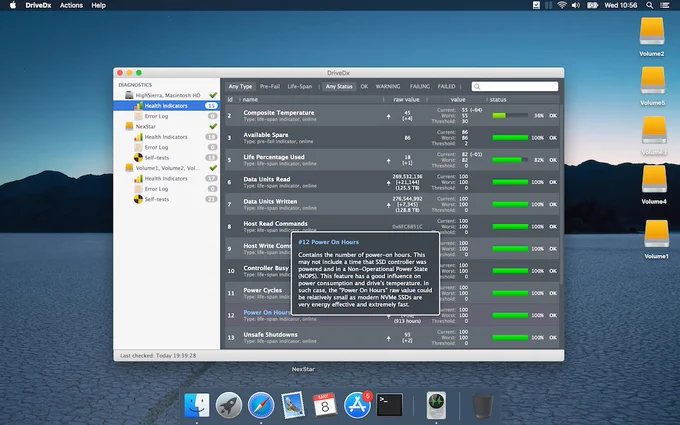The width and height of the screenshot is (680, 425).
Task: Click green checkmark next to HighSierra, Macintosh HD
Action: 213,95
